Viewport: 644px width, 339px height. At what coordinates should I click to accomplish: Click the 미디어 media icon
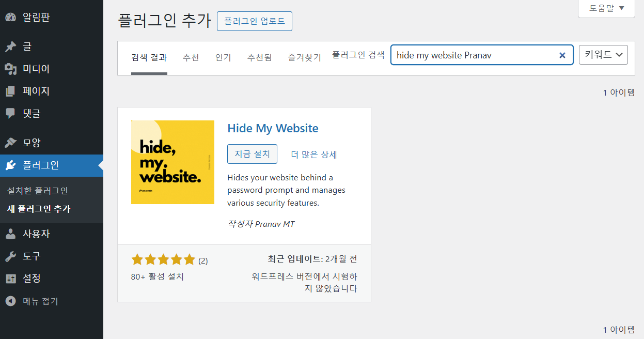pyautogui.click(x=11, y=69)
